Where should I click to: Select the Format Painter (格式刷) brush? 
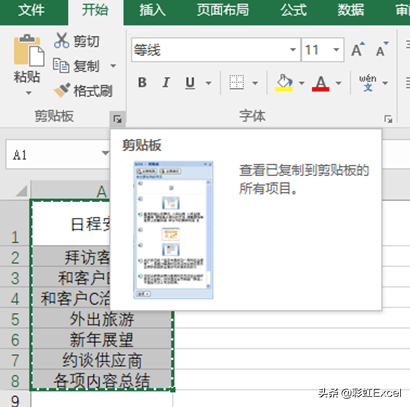pos(62,90)
